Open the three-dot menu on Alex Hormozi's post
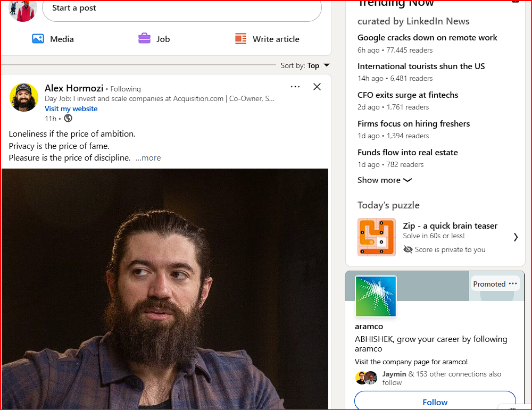The width and height of the screenshot is (532, 410). tap(295, 87)
